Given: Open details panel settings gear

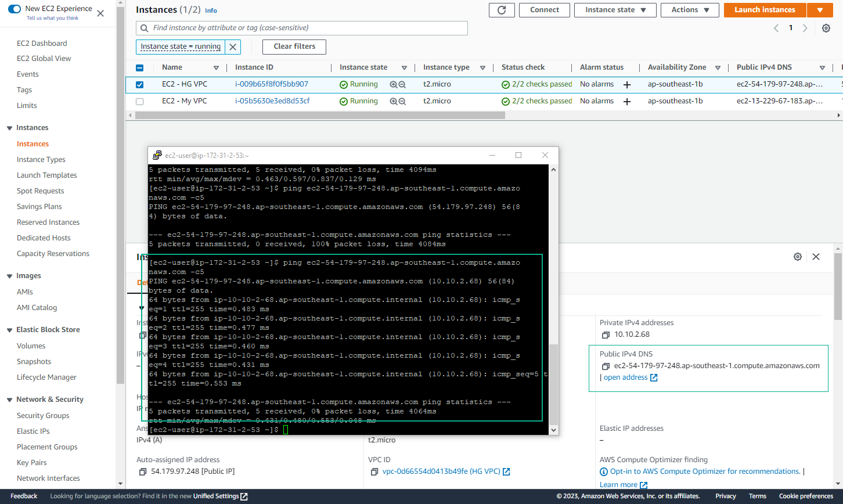Looking at the screenshot, I should pos(798,257).
